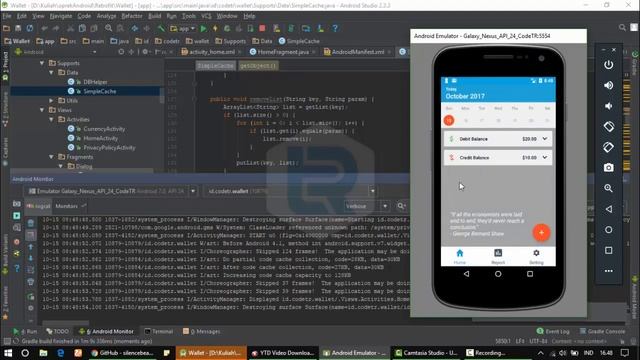This screenshot has height=360, width=640.
Task: Open the TODO tool window
Action: (x=58, y=331)
